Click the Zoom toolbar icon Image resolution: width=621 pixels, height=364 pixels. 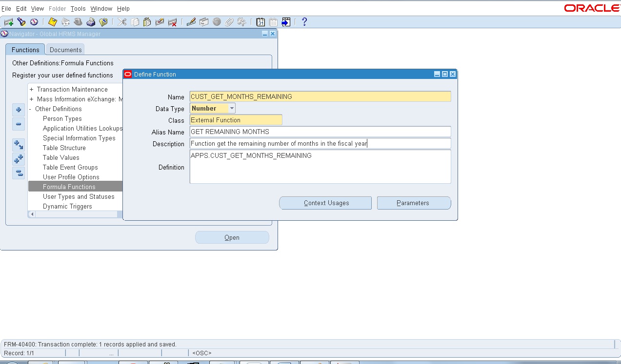pos(204,22)
